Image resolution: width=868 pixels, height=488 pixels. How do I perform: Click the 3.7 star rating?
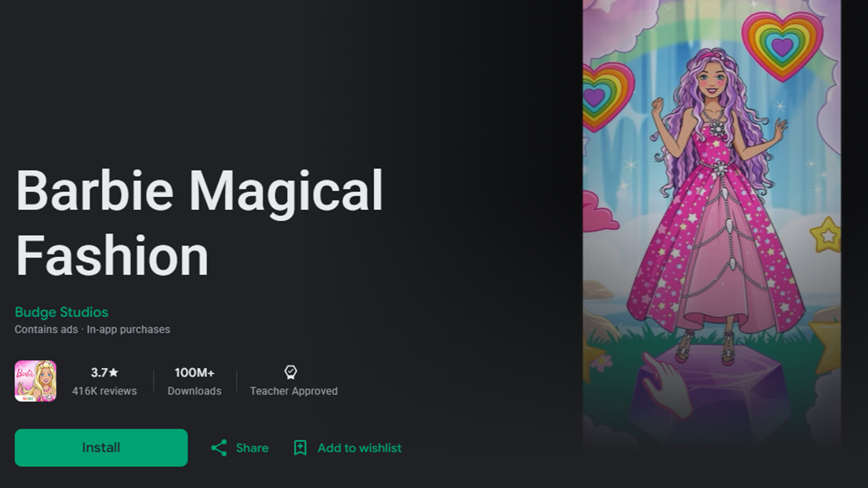104,373
